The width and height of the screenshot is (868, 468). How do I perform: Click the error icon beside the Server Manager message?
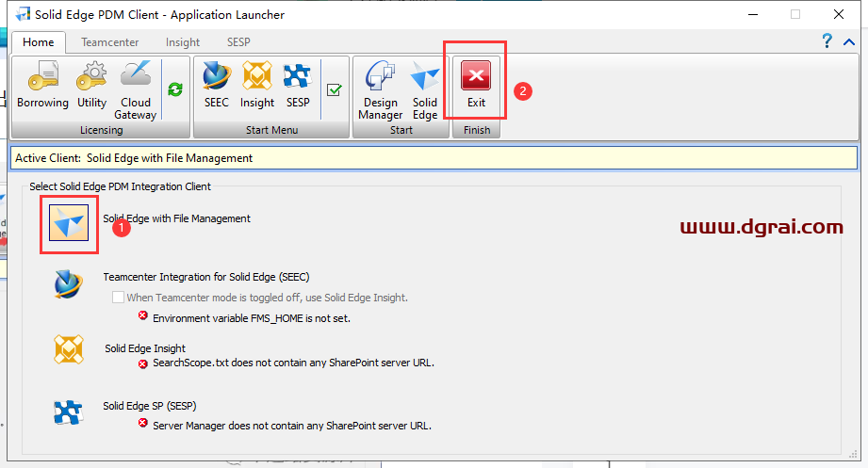(x=143, y=423)
